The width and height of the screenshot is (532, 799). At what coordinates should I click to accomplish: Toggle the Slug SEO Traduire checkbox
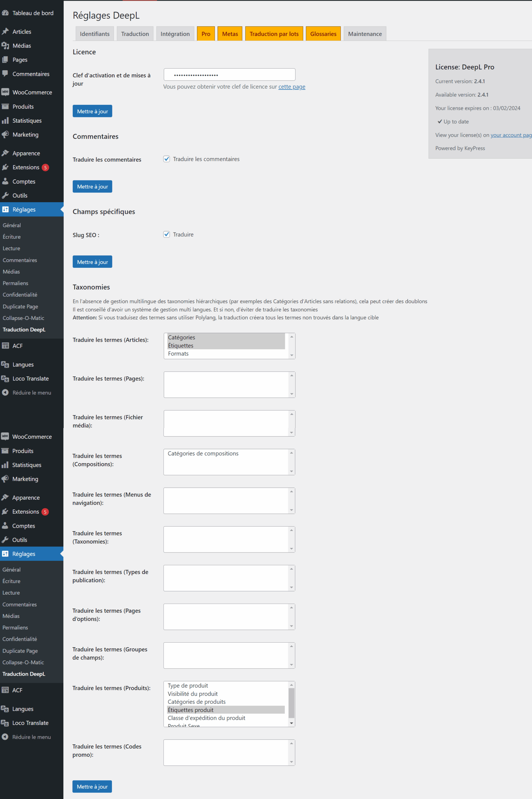[167, 234]
